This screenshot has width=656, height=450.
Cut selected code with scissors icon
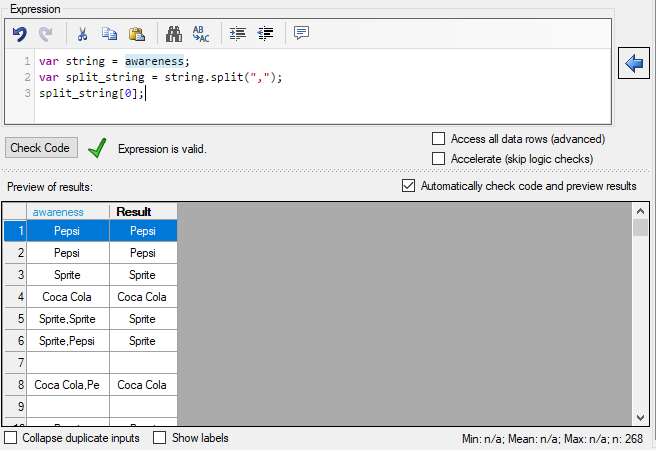[x=82, y=34]
